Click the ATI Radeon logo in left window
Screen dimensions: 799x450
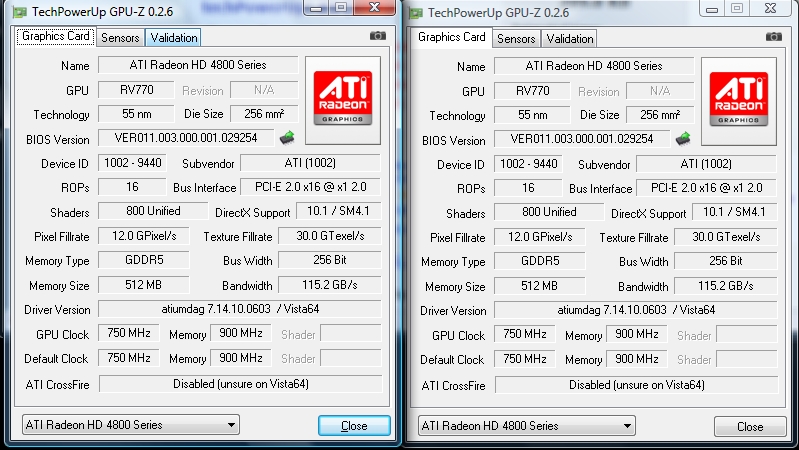(342, 100)
